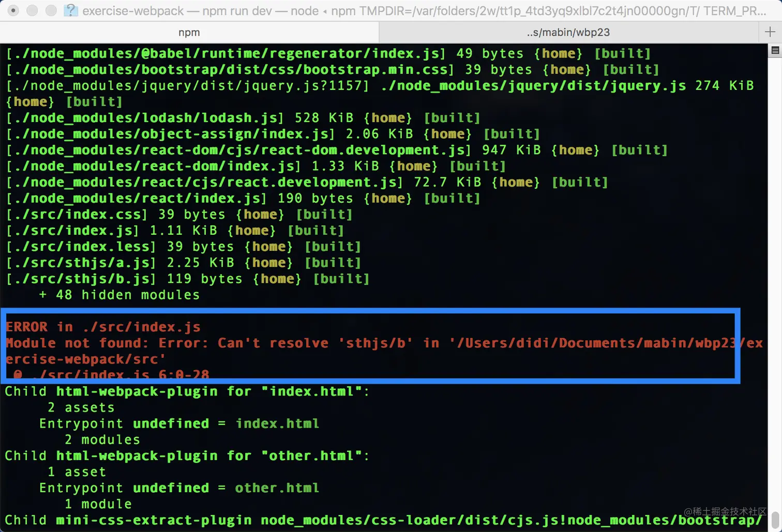Switch to the ..s/mabin/wbp23 tab
Viewport: 782px width, 532px height.
pos(568,32)
